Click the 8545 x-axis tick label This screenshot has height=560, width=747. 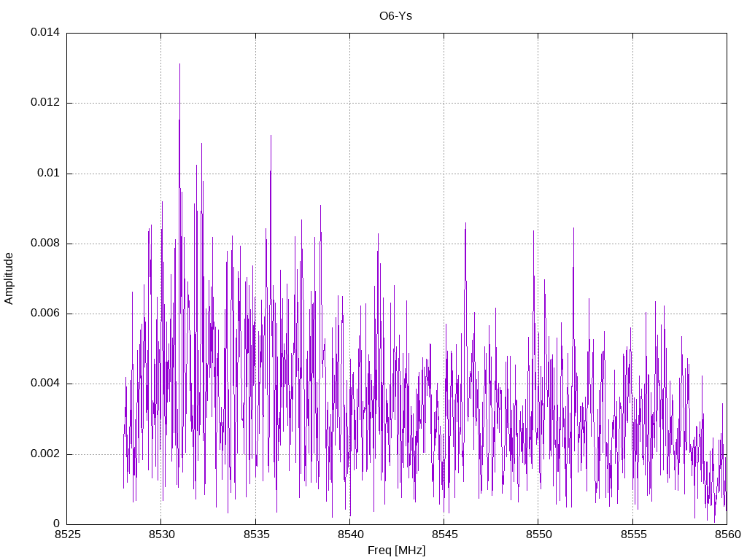(444, 534)
